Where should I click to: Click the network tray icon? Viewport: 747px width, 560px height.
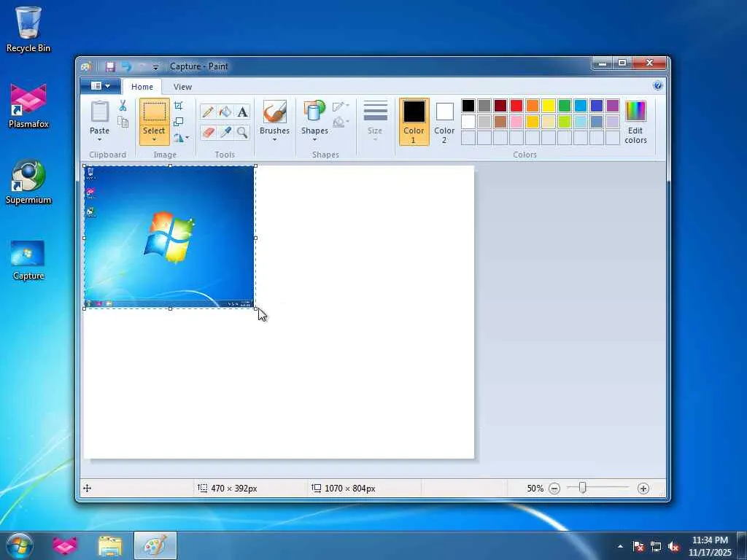coord(656,546)
